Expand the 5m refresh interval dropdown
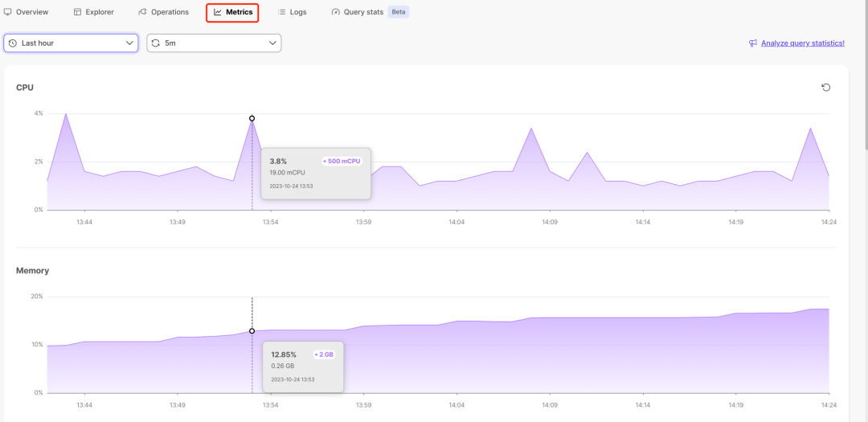Viewport: 868px width, 422px height. pos(214,43)
